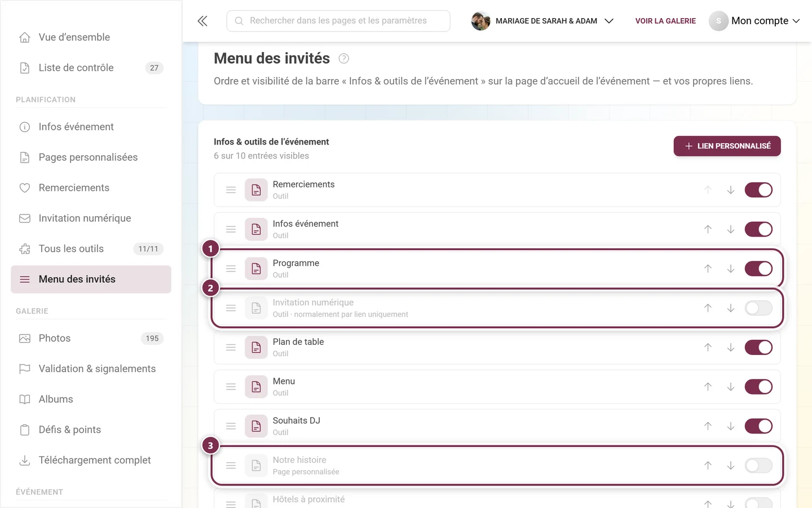Open Albums in the sidebar
This screenshot has width=812, height=508.
coord(91,400)
